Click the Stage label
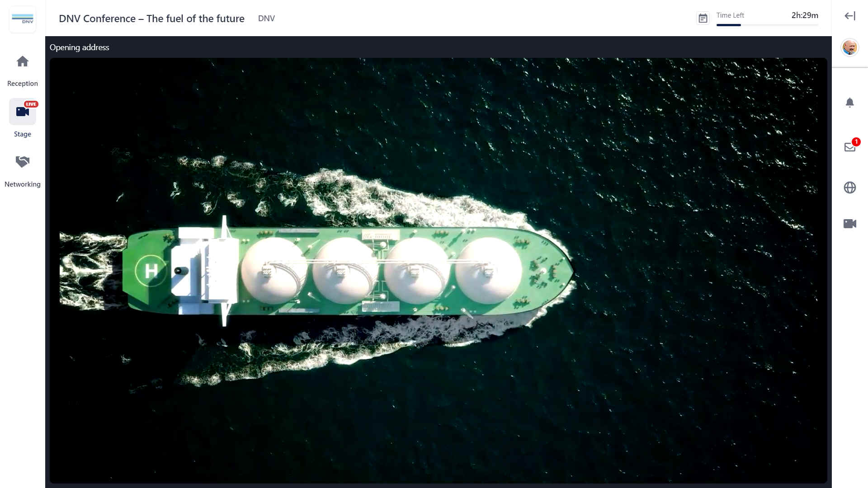Screen dimensions: 868x488 click(x=23, y=134)
